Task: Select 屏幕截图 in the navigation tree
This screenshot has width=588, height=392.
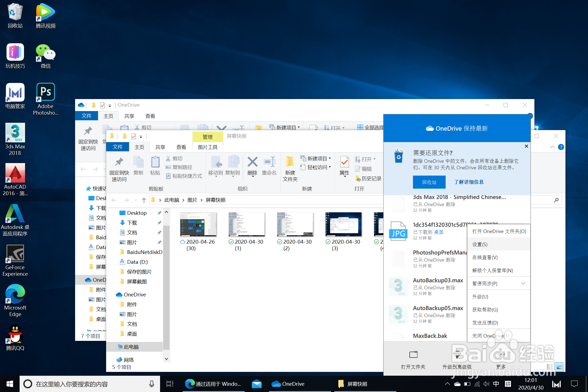Action: pos(137,282)
